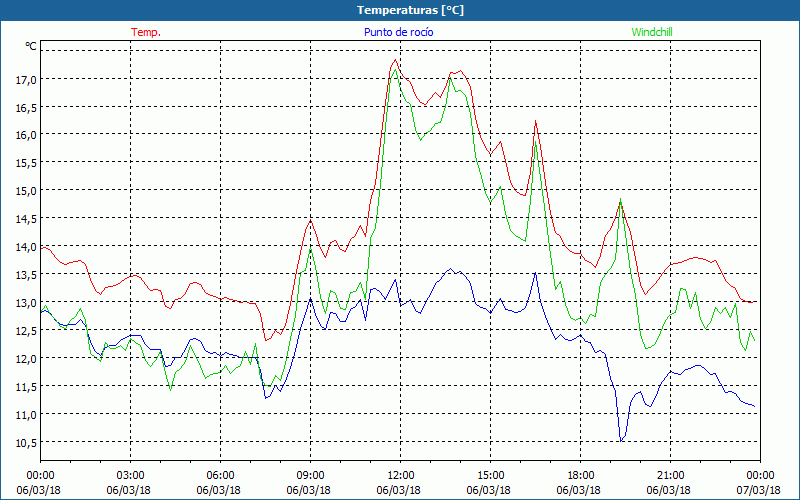Click the green windchill spike near 19:20
This screenshot has height=500, width=800.
click(620, 199)
